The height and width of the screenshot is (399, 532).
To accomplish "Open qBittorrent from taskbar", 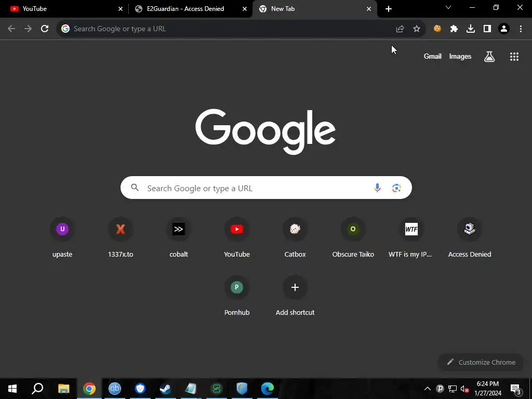I will point(115,389).
